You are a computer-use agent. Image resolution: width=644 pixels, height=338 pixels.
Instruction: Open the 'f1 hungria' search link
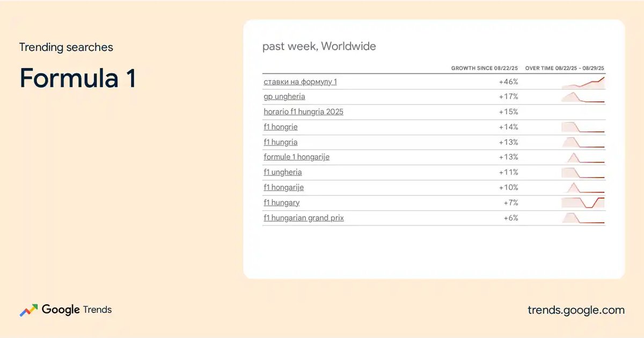[x=281, y=142]
